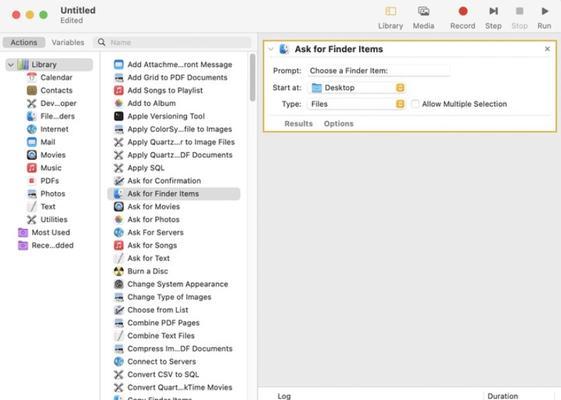Show the action's Results section

(298, 124)
